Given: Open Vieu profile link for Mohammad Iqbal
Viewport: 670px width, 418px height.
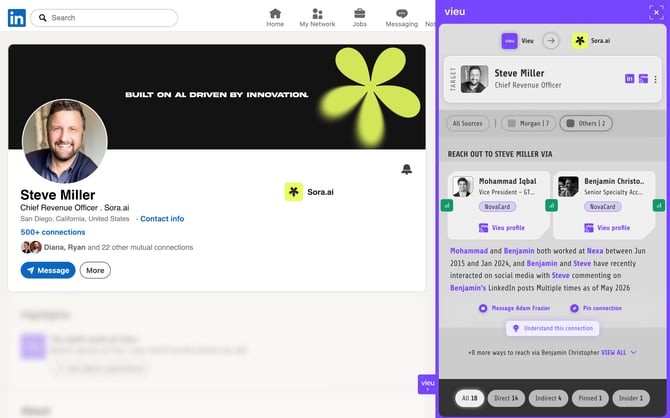Looking at the screenshot, I should (x=502, y=228).
